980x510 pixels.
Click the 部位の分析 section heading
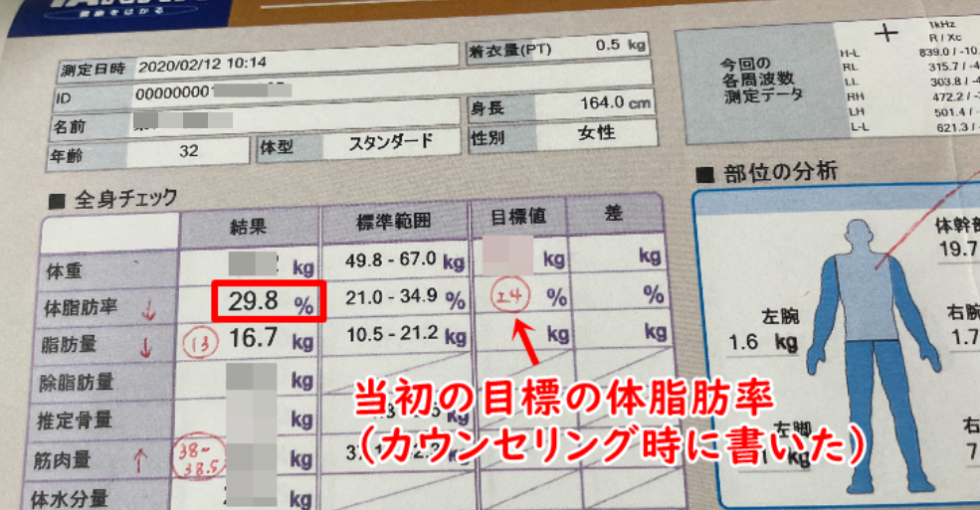[768, 172]
